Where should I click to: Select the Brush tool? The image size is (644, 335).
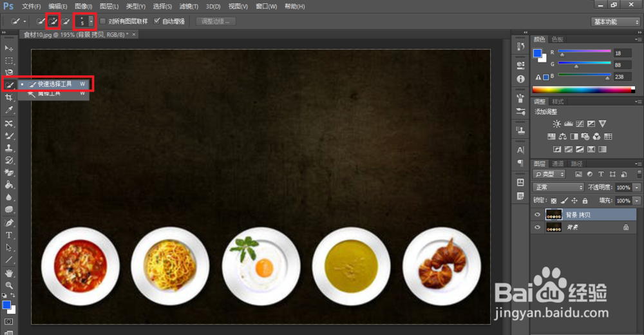point(8,136)
